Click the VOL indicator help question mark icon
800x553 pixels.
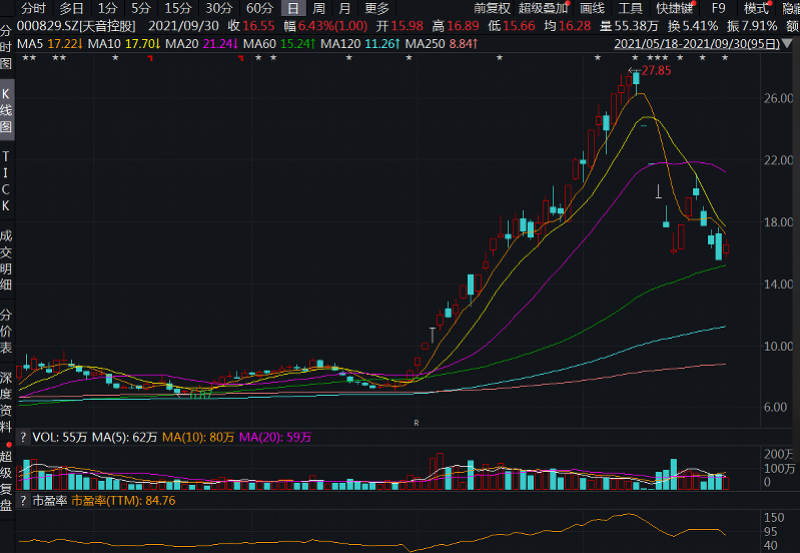click(23, 437)
